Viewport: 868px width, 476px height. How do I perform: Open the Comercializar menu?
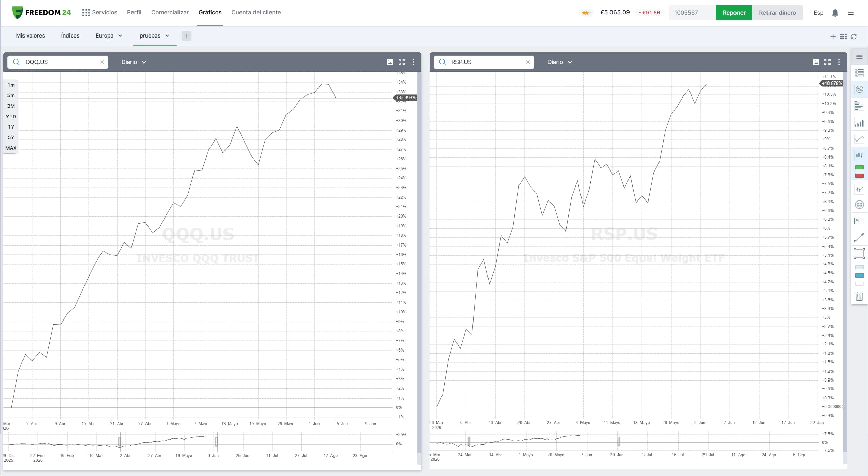click(x=170, y=12)
